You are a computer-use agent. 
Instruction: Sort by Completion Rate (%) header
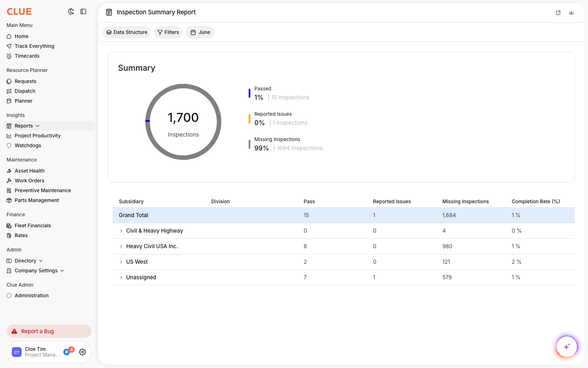point(536,202)
